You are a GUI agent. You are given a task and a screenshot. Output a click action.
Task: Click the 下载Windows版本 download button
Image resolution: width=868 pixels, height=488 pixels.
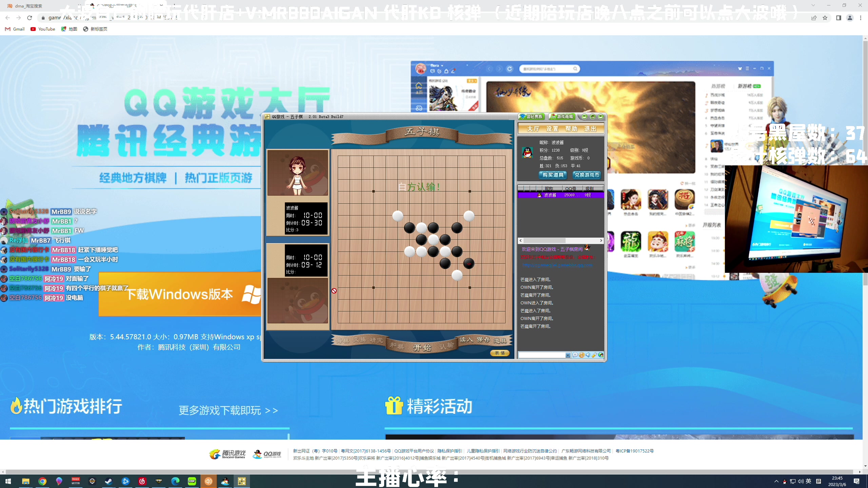point(180,294)
